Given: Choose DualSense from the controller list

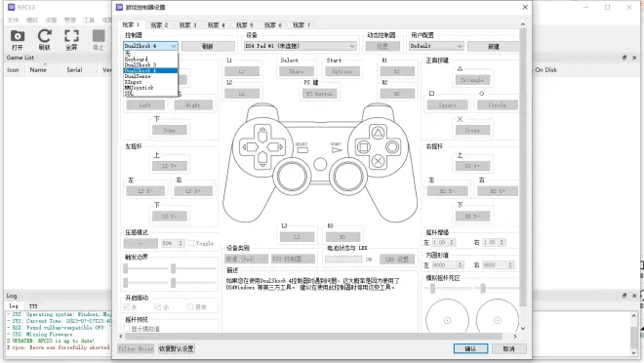Looking at the screenshot, I should 150,76.
